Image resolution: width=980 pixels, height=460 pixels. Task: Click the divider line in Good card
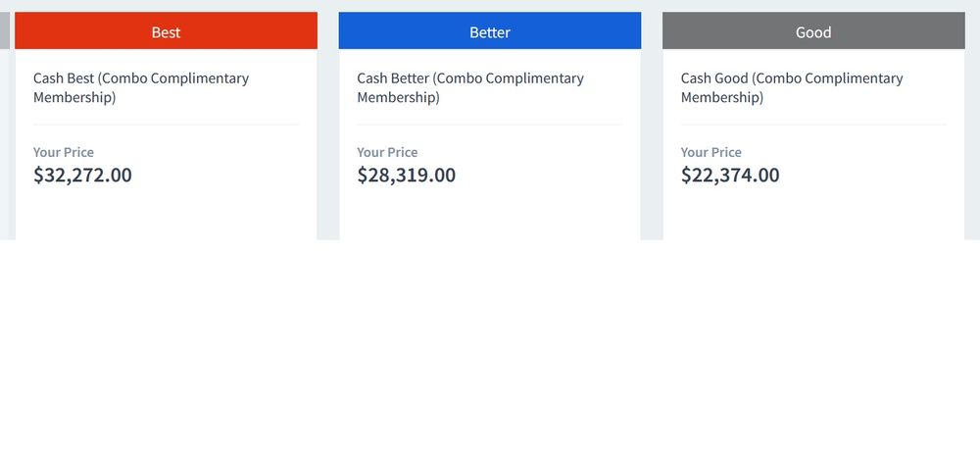(x=812, y=125)
